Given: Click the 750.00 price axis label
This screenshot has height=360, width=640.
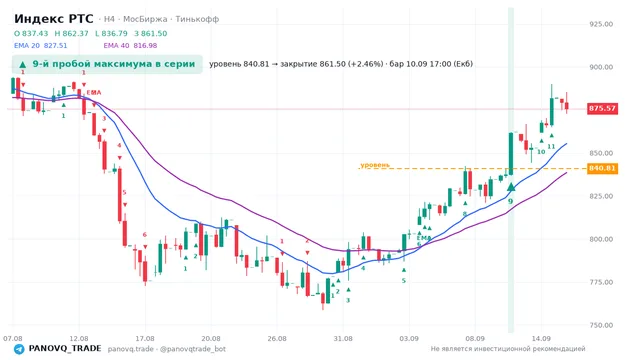Looking at the screenshot, I should coord(601,325).
